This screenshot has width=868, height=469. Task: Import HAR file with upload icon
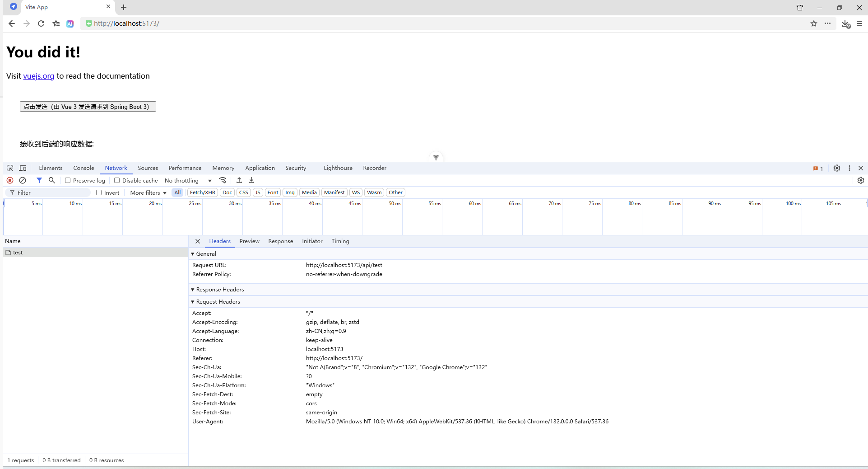[239, 180]
